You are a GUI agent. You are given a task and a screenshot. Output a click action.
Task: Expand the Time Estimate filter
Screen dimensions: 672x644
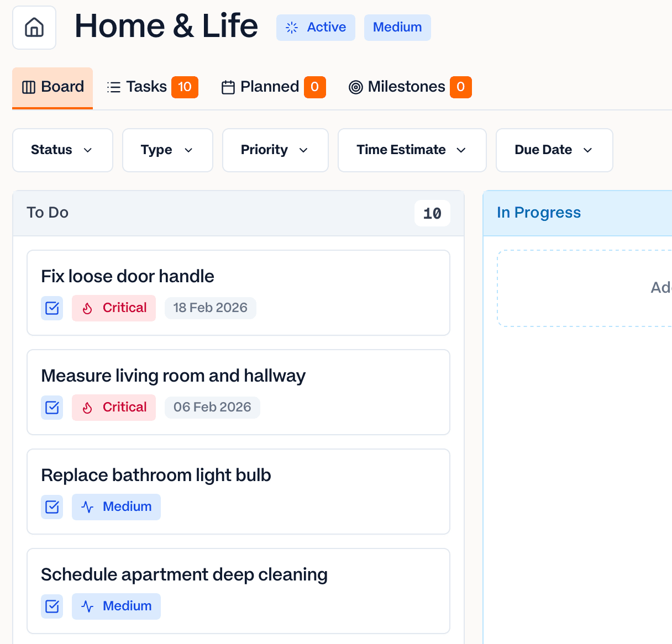pos(411,150)
